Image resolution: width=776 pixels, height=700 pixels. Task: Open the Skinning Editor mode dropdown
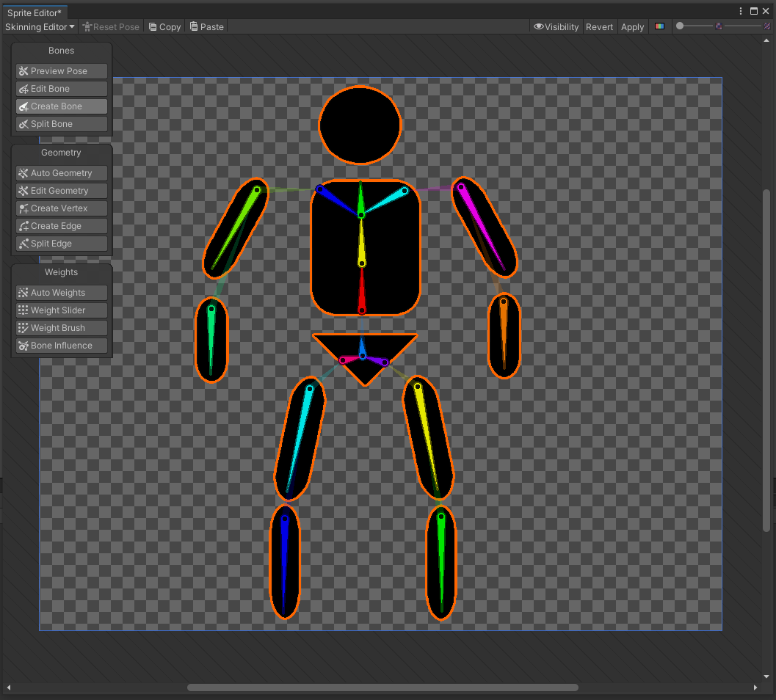tap(40, 26)
